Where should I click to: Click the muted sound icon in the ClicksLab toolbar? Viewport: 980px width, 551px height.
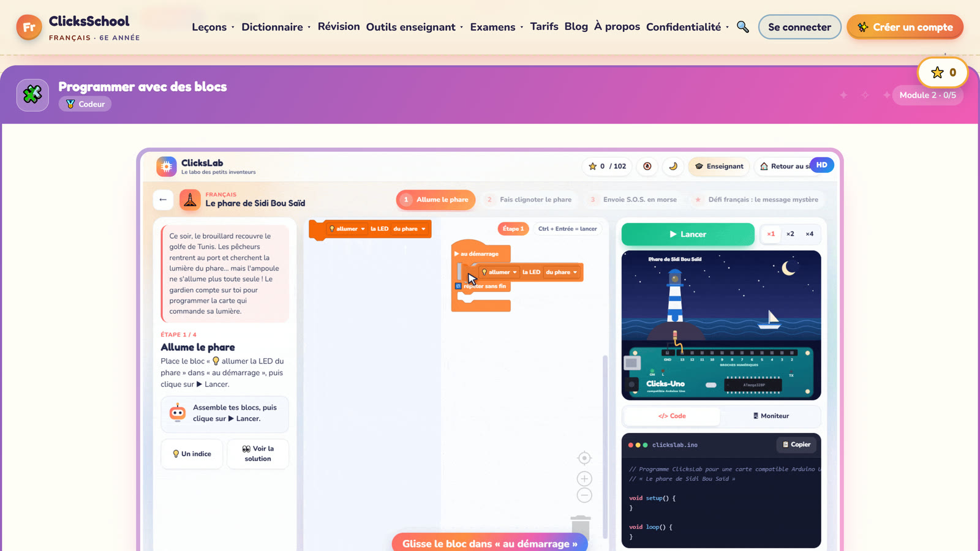pos(647,166)
